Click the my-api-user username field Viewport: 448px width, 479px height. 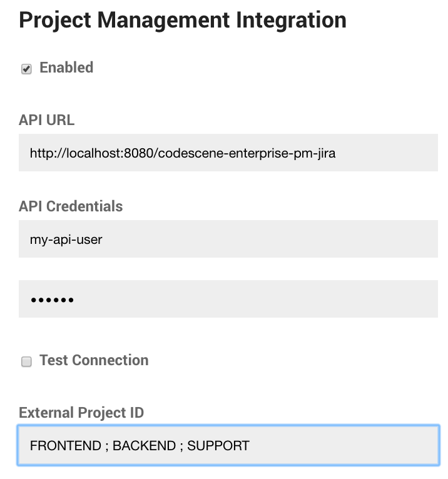228,239
